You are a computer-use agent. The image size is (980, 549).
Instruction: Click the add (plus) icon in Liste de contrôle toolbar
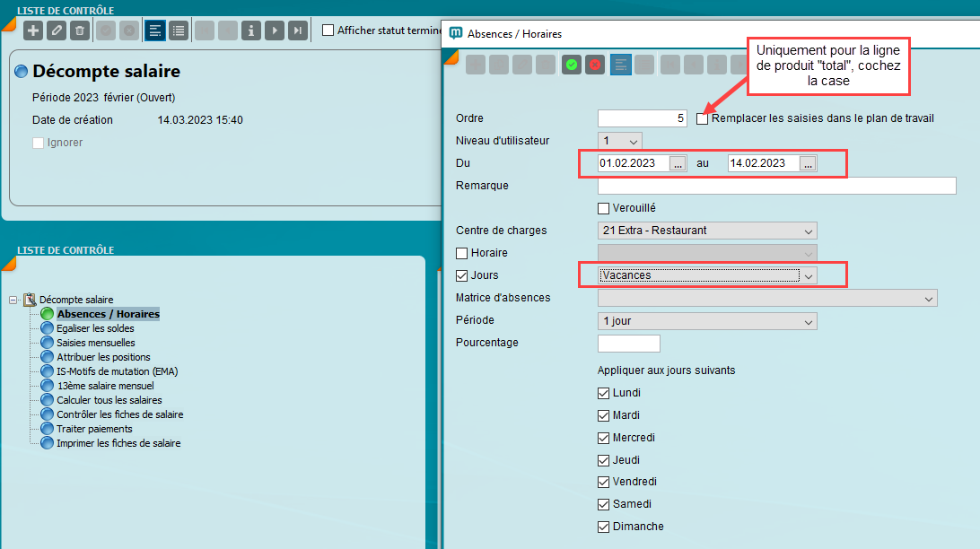pyautogui.click(x=33, y=30)
